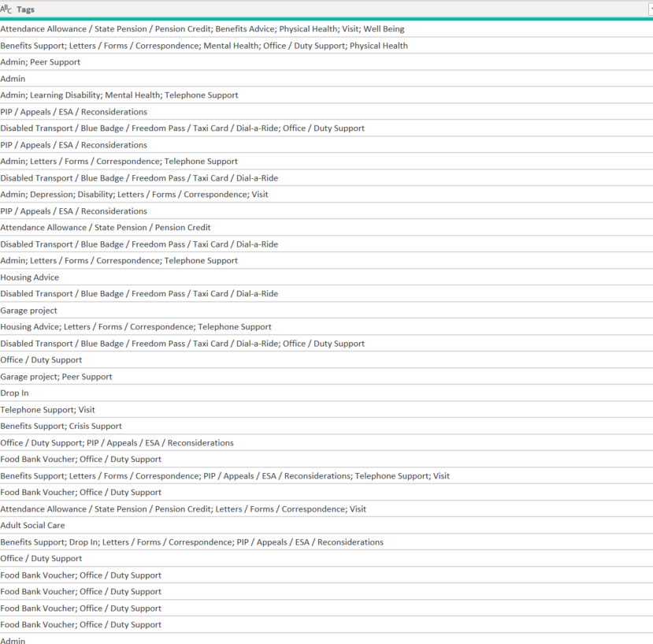The width and height of the screenshot is (653, 644).
Task: Click the 'Telephone Support; Visit' cell
Action: pos(326,409)
